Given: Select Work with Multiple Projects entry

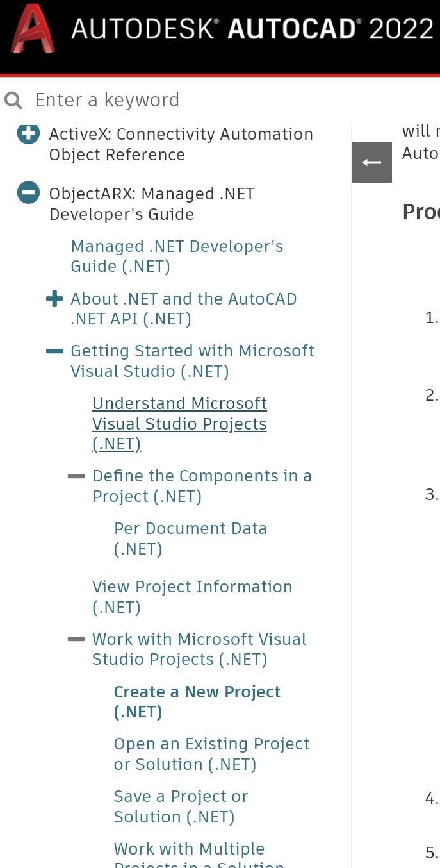Looking at the screenshot, I should [189, 853].
